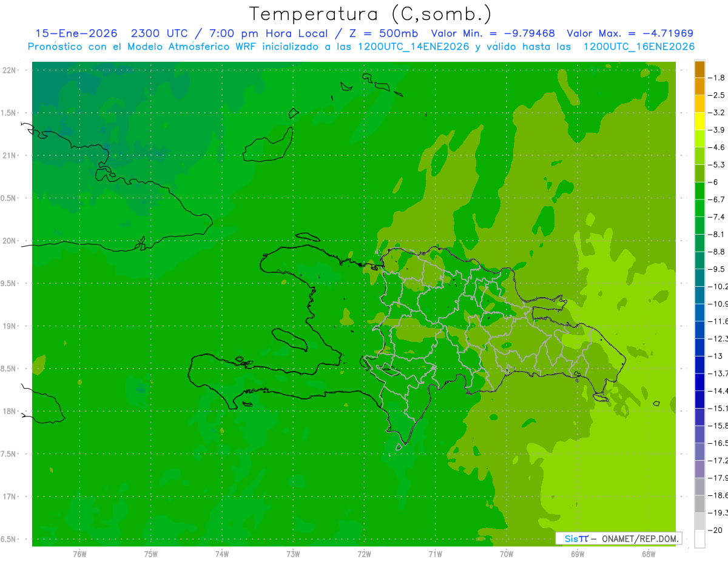
Task: Click "Valor Max. = -4.71969" value
Action: [630, 33]
